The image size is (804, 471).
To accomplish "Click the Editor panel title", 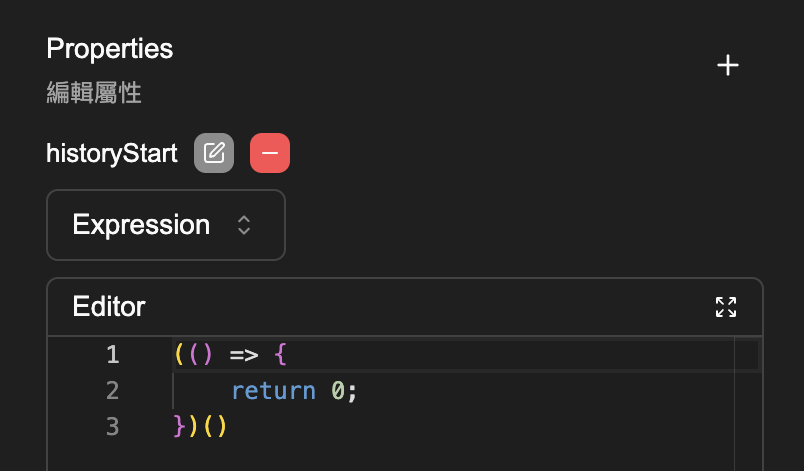I will pos(109,306).
